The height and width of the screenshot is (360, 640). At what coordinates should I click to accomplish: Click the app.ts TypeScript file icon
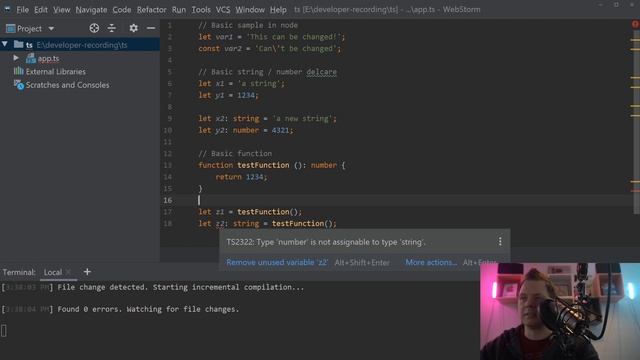point(31,58)
